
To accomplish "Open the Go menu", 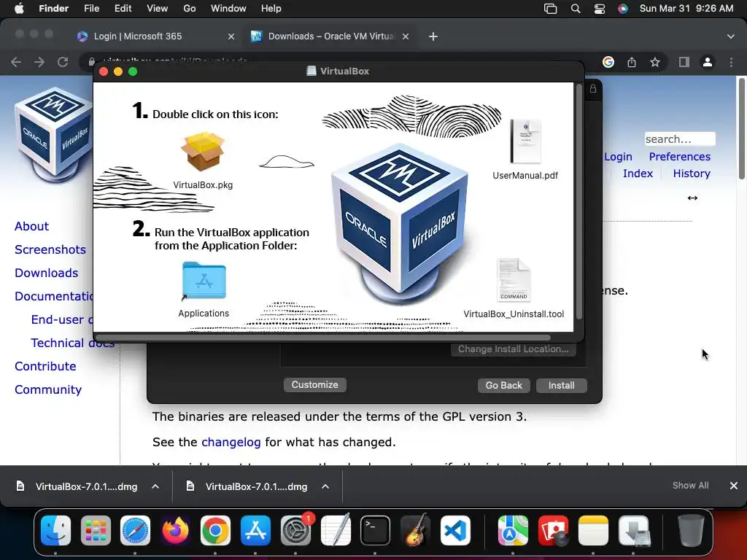I will pyautogui.click(x=190, y=9).
